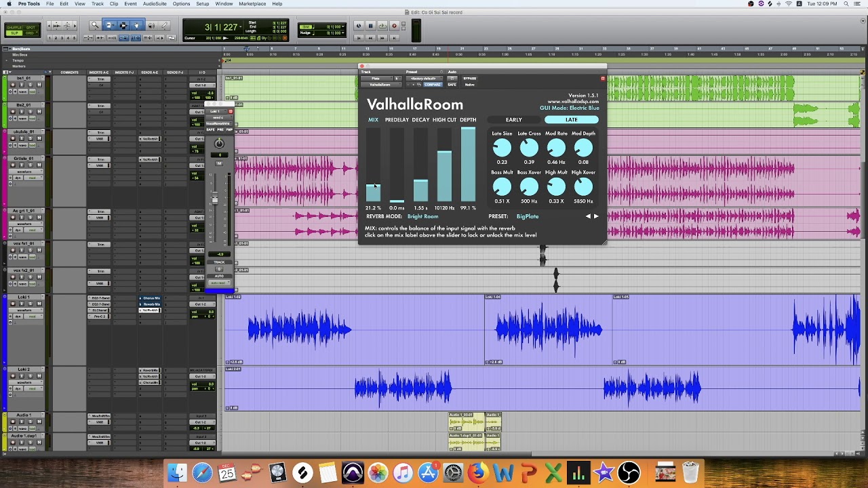Open the File menu
Image resolution: width=868 pixels, height=488 pixels.
(x=50, y=4)
